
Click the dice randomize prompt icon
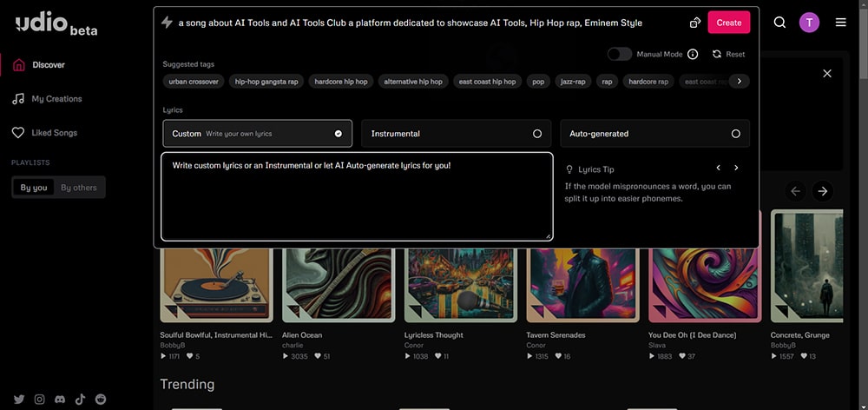694,23
